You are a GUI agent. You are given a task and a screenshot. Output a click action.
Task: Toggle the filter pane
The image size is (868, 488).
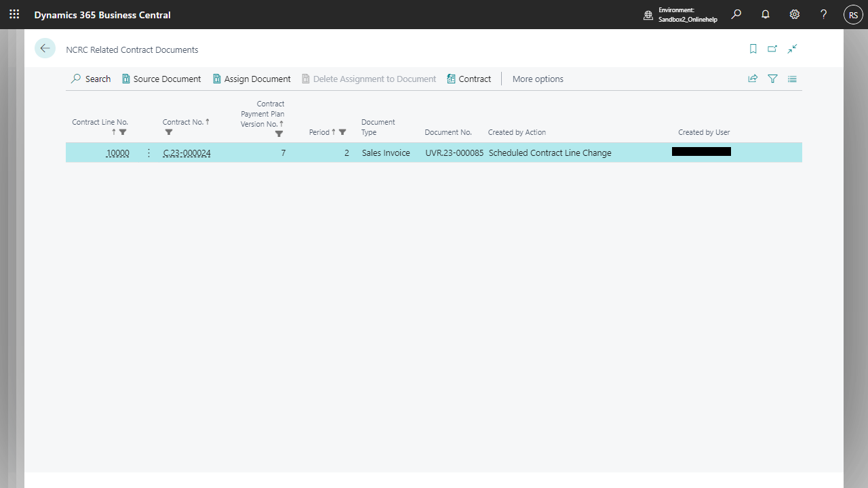click(x=772, y=79)
